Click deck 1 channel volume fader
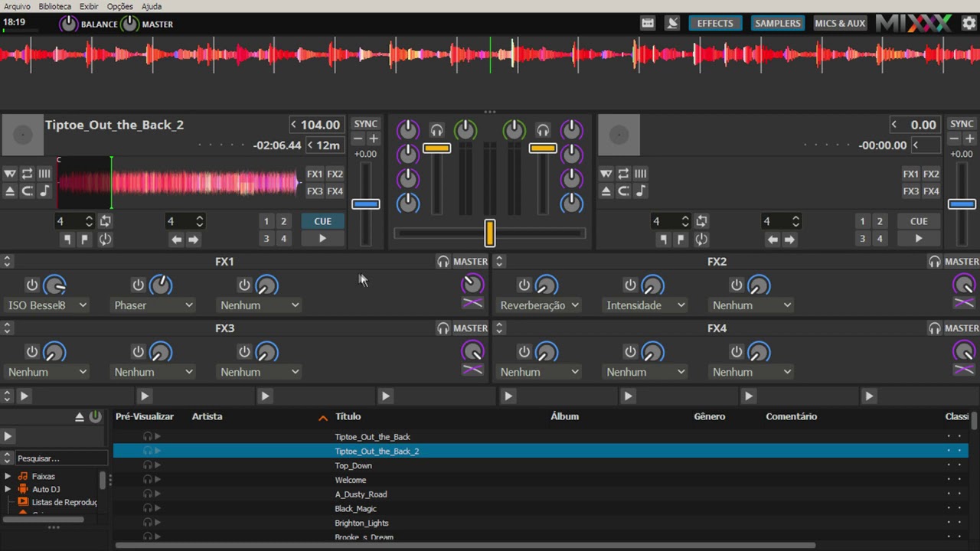Image resolution: width=980 pixels, height=551 pixels. (436, 148)
